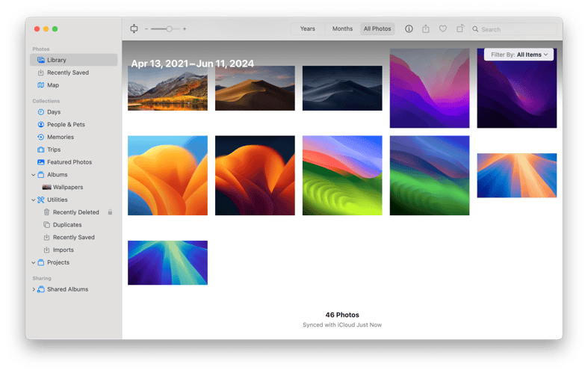Select the Albums label in sidebar
The width and height of the screenshot is (588, 373).
click(58, 175)
